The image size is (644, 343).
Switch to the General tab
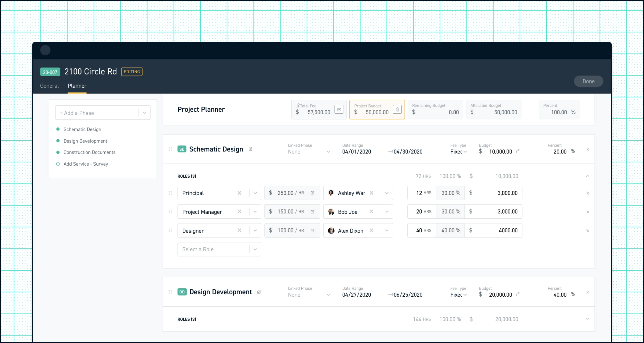click(x=49, y=85)
